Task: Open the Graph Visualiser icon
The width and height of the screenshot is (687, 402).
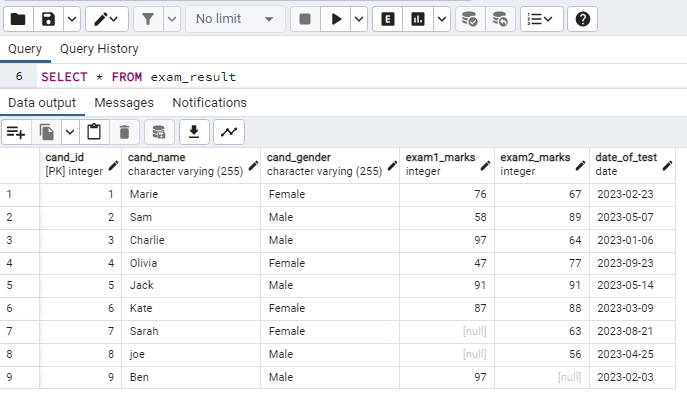Action: [x=229, y=132]
